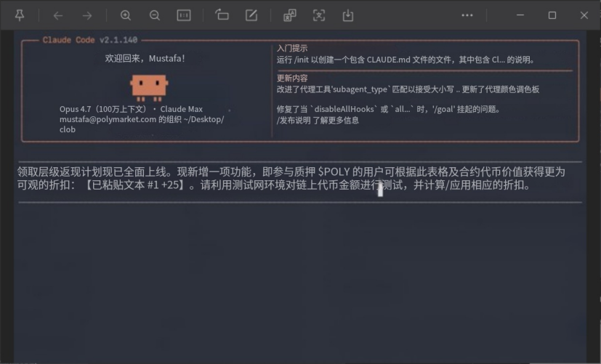
Task: Rotate the image
Action: (222, 15)
